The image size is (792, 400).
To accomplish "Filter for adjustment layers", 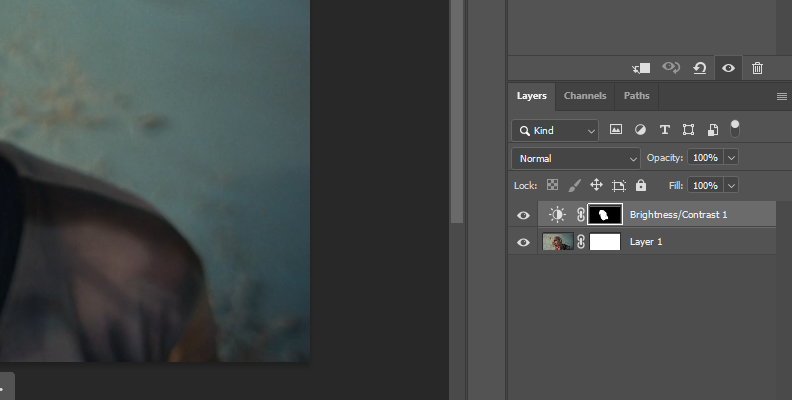I will tap(640, 130).
